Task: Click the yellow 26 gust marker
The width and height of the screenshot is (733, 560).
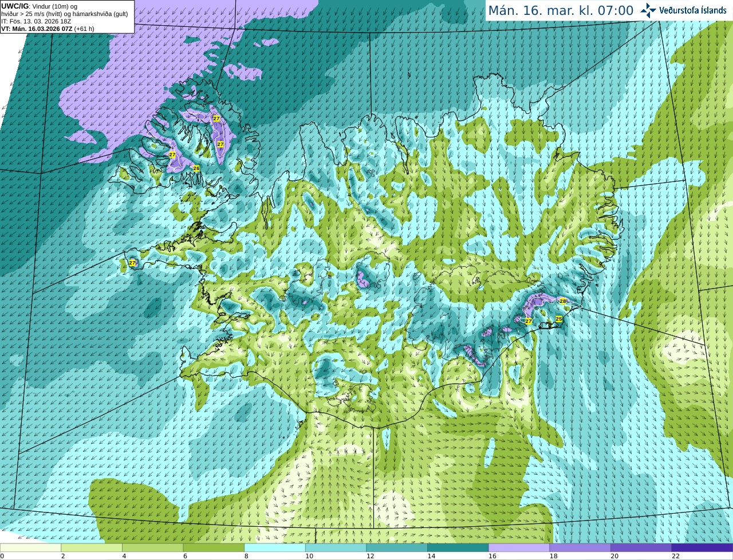Action: [x=196, y=168]
